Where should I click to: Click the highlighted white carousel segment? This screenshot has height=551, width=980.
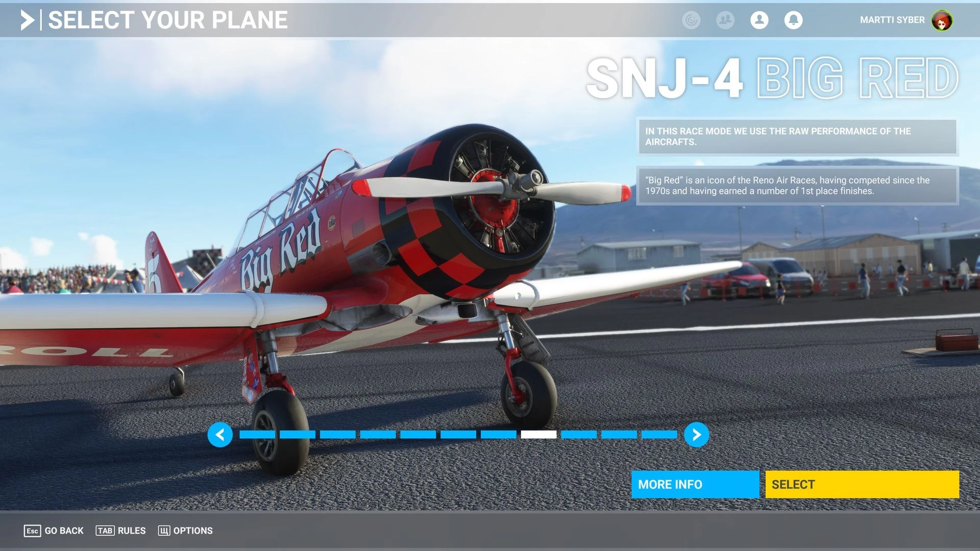[x=538, y=435]
